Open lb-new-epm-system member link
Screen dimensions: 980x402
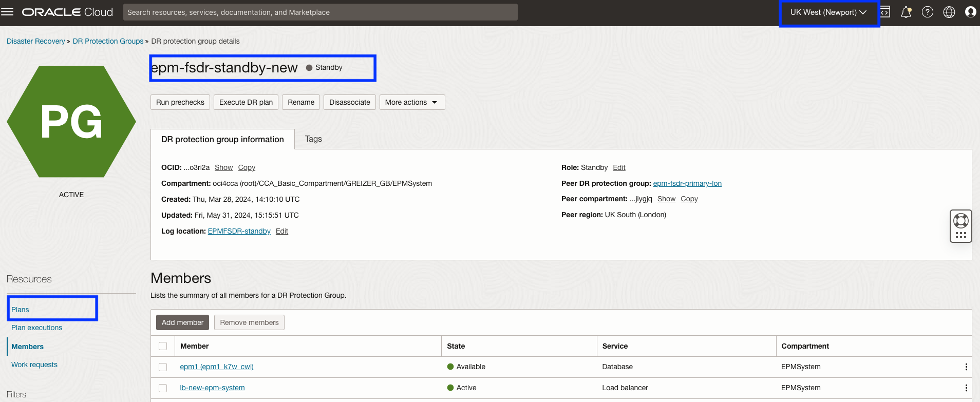(212, 388)
